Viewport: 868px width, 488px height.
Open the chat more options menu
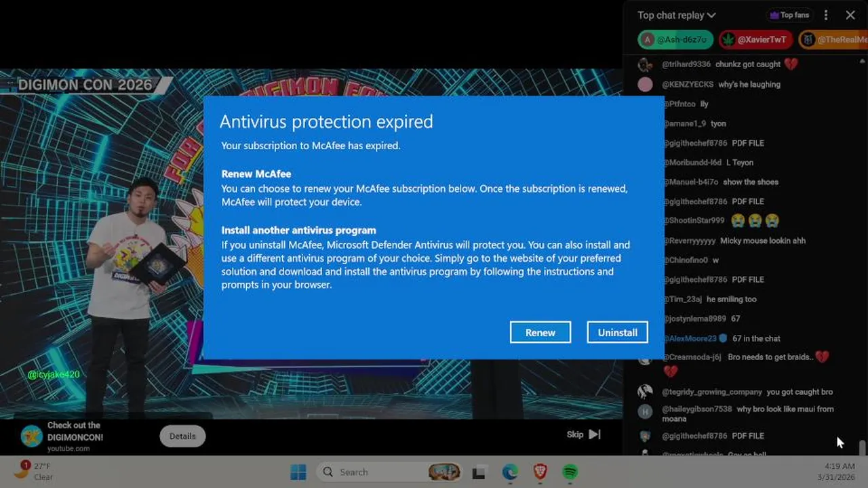pos(825,15)
